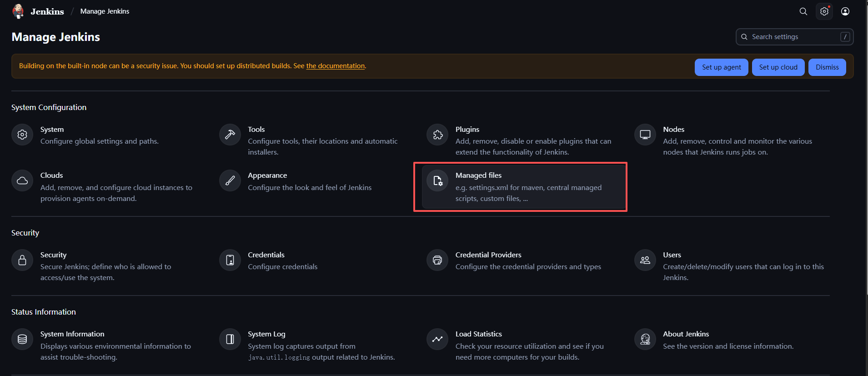Click the Set up agent button
The image size is (868, 376).
721,67
